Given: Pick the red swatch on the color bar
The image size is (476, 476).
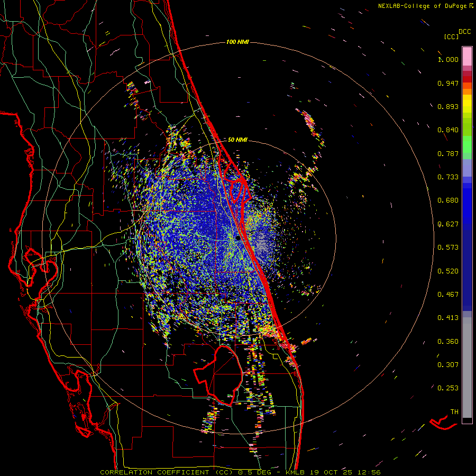Looking at the screenshot, I should (x=467, y=79).
